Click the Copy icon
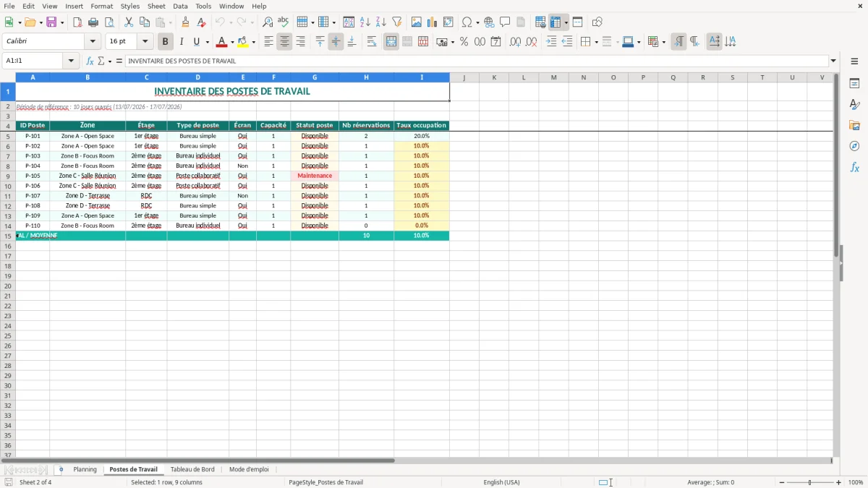 coord(145,22)
